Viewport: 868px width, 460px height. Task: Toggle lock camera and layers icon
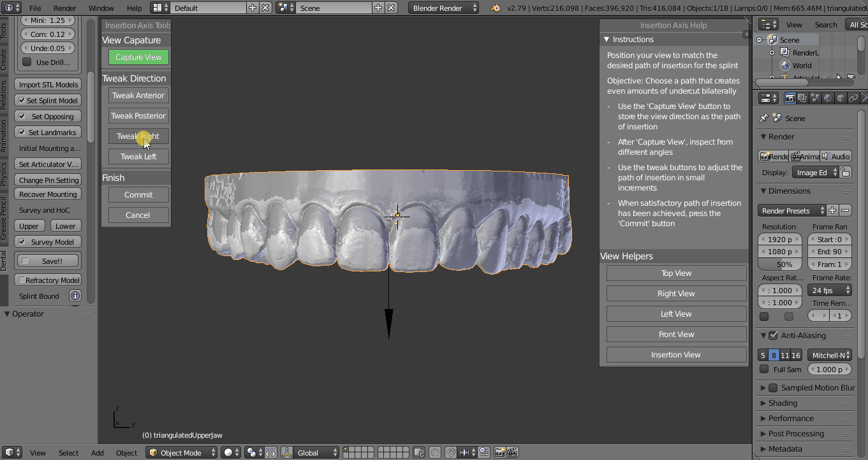pos(419,452)
